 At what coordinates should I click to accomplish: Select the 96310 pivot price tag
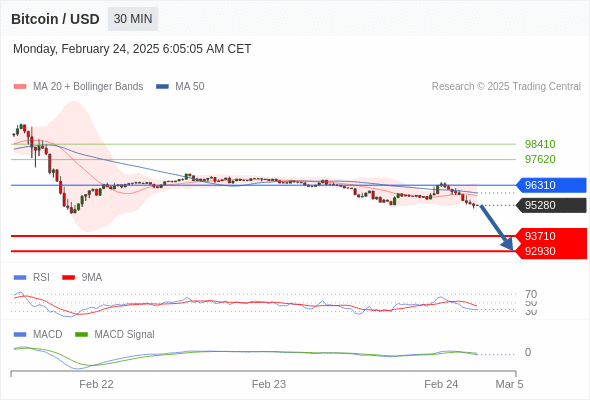[551, 185]
